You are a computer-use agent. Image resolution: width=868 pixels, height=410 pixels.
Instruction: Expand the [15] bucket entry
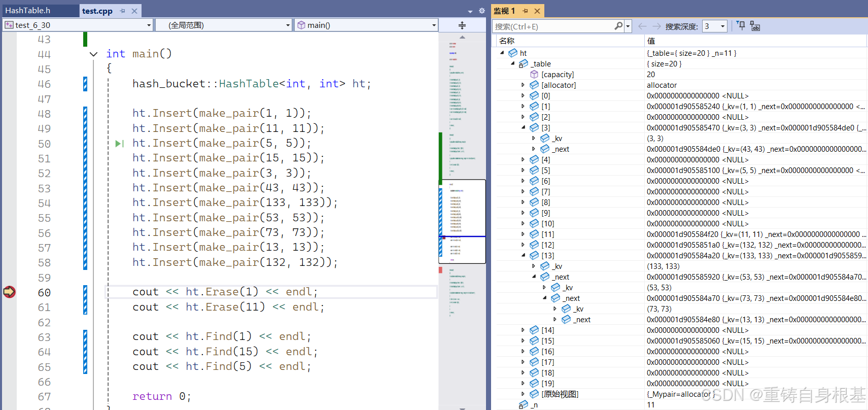523,340
